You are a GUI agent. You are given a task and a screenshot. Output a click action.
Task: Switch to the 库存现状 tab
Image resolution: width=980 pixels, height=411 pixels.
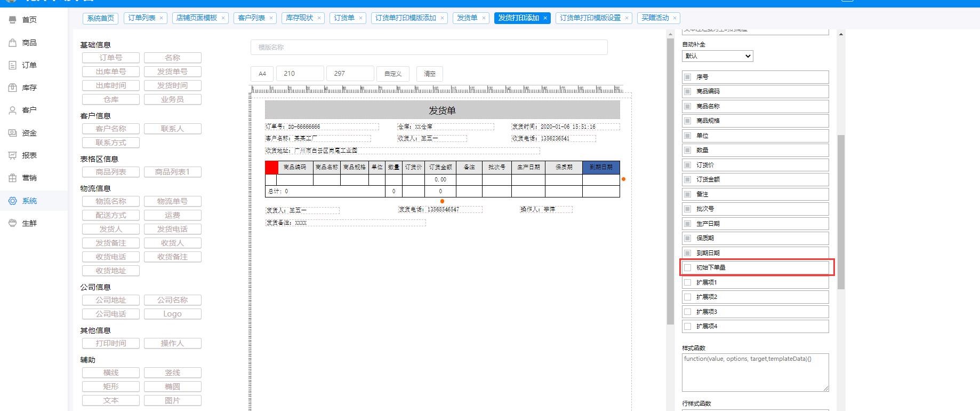tap(299, 18)
